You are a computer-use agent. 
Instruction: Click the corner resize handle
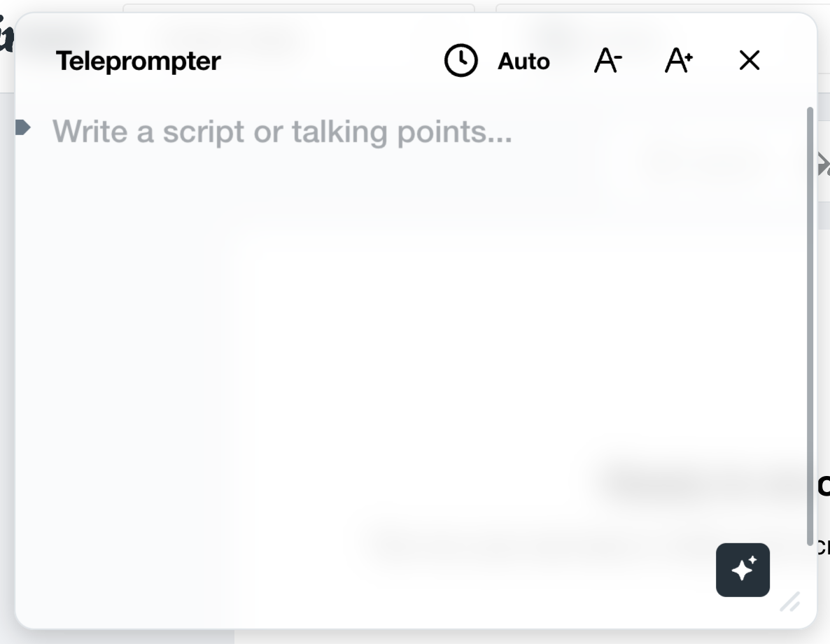(x=790, y=601)
